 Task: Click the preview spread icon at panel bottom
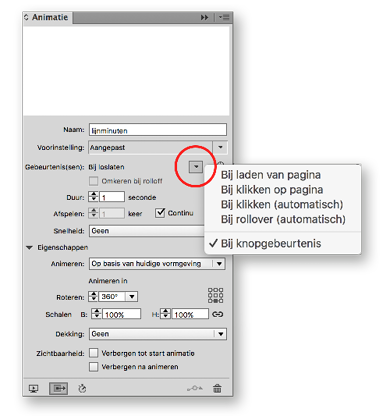click(34, 389)
